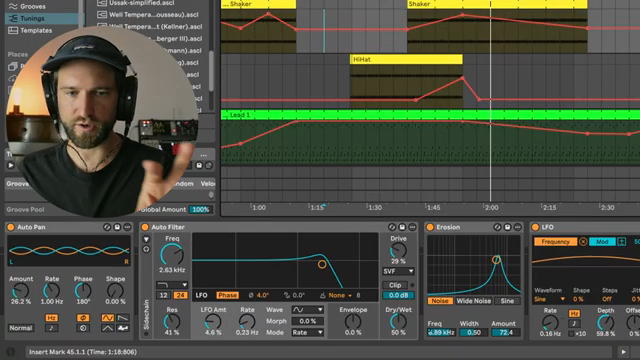Click Erosion Amount 72.4 slider

[506, 333]
